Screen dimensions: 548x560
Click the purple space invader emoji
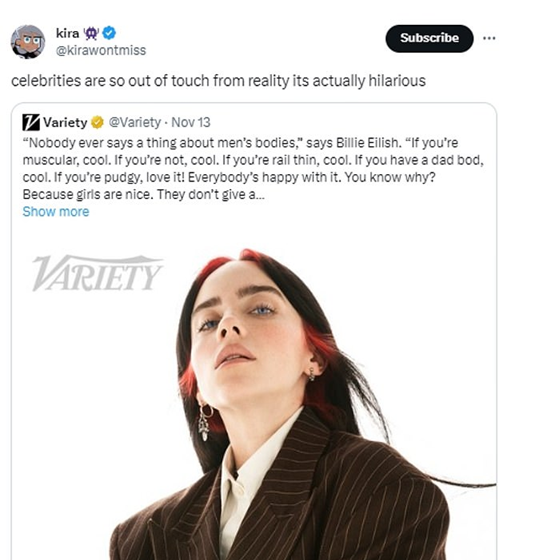point(91,33)
